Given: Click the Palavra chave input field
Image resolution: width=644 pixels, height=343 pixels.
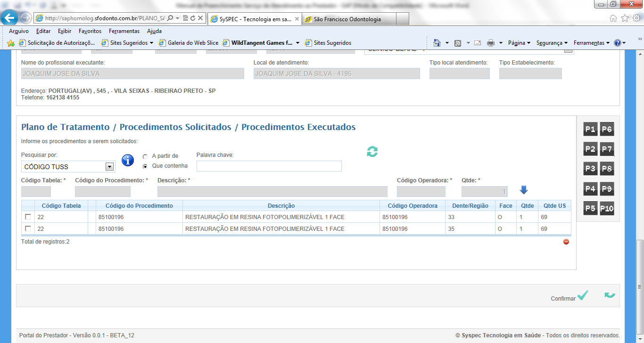Looking at the screenshot, I should tap(269, 166).
